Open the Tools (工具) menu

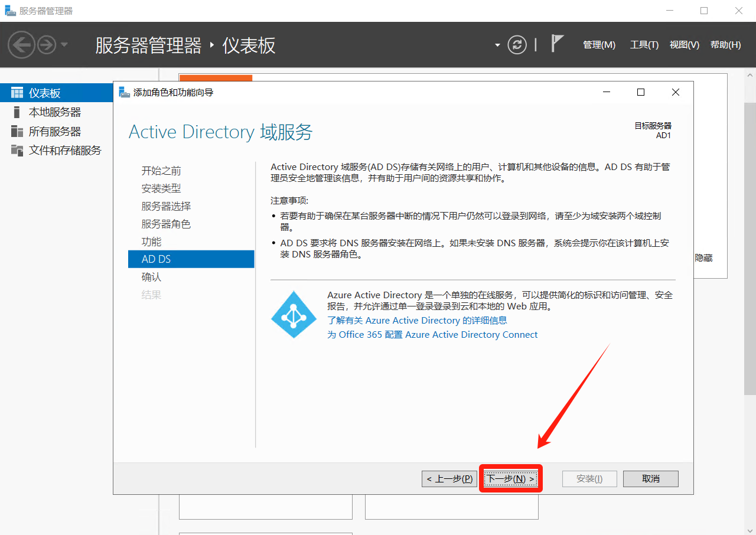tap(644, 45)
